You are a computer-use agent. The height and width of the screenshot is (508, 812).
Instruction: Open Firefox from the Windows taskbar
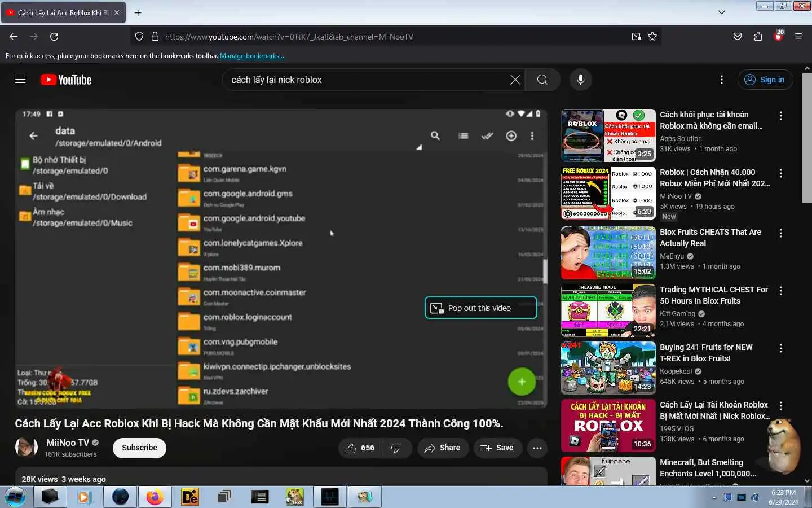155,497
